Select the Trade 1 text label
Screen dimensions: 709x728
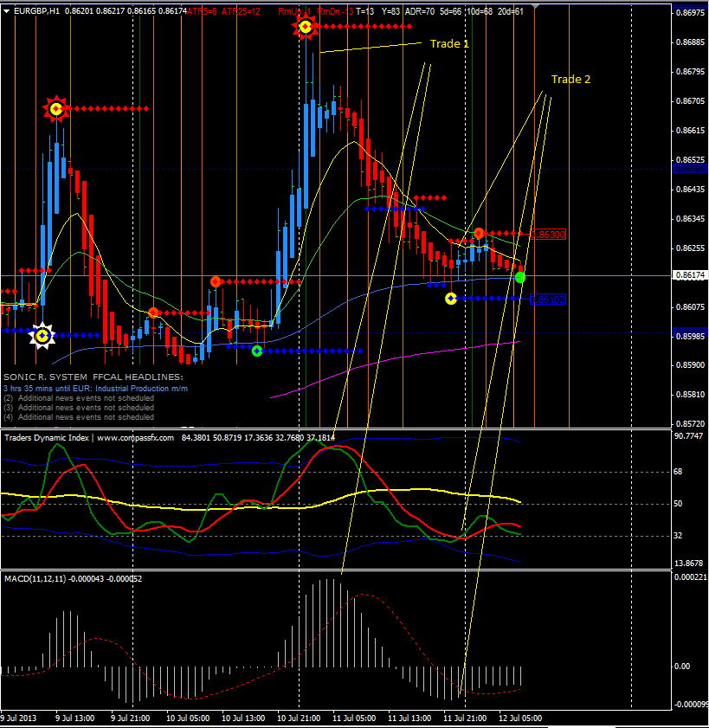click(x=449, y=43)
